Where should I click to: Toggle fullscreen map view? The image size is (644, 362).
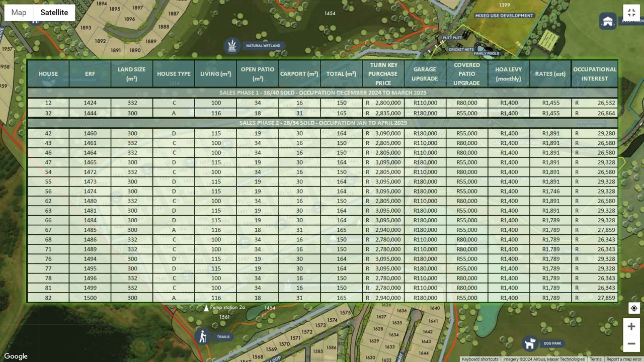631,13
